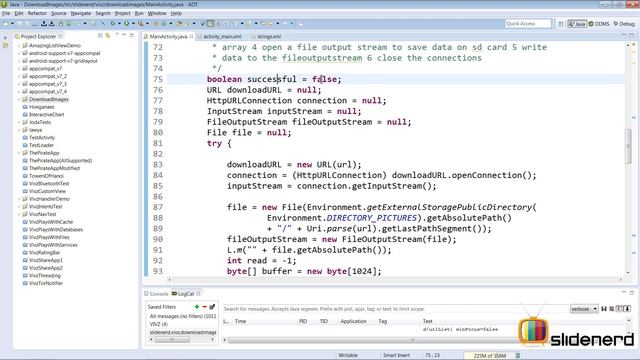Click line number 81 in the editor
This screenshot has height=360, width=640.
(x=158, y=143)
